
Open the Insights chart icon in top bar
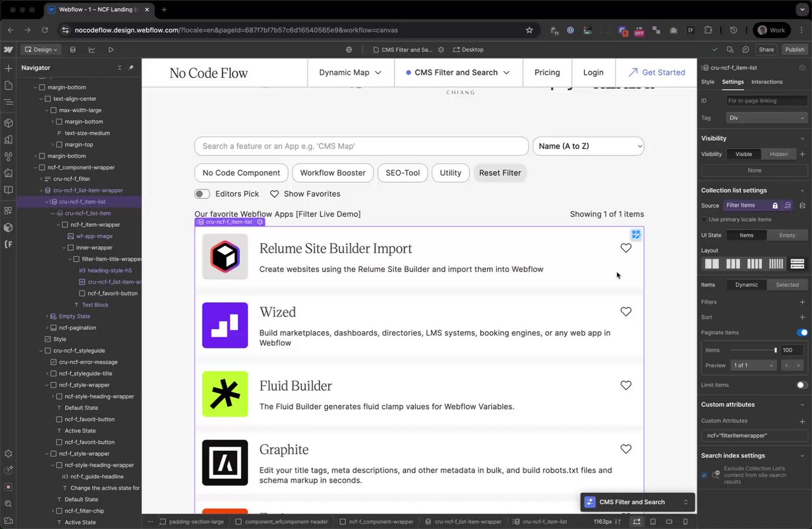pos(92,49)
